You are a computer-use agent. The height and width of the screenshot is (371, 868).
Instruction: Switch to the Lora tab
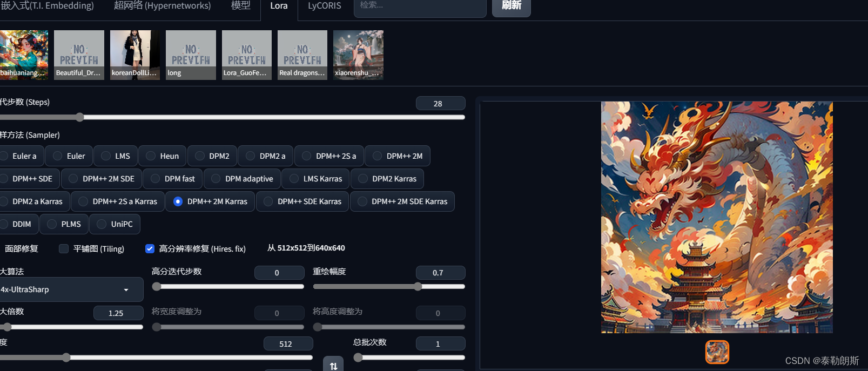coord(279,6)
